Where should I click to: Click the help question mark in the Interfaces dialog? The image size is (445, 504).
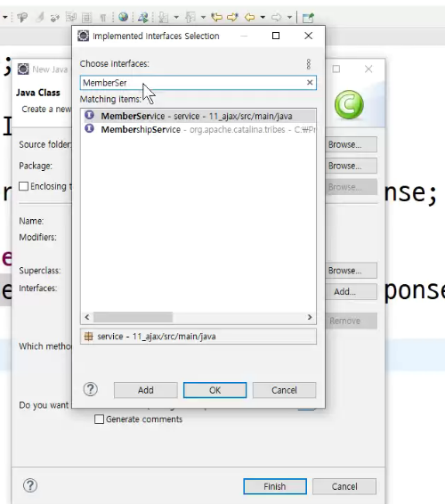pyautogui.click(x=90, y=389)
